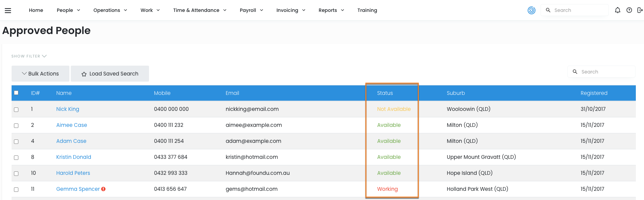Click the logout icon
Image resolution: width=644 pixels, height=200 pixels.
click(x=640, y=10)
